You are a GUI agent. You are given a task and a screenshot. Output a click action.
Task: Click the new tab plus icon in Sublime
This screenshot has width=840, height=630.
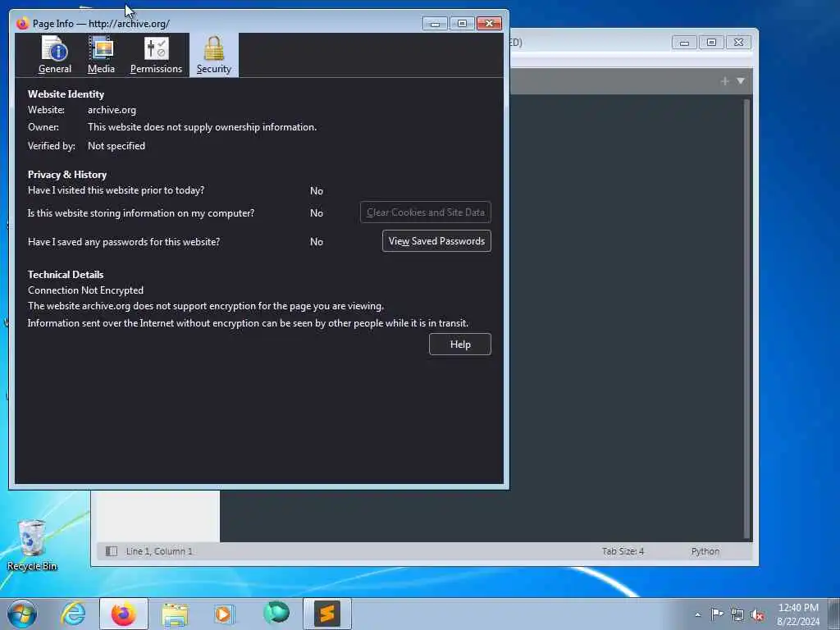coord(725,81)
